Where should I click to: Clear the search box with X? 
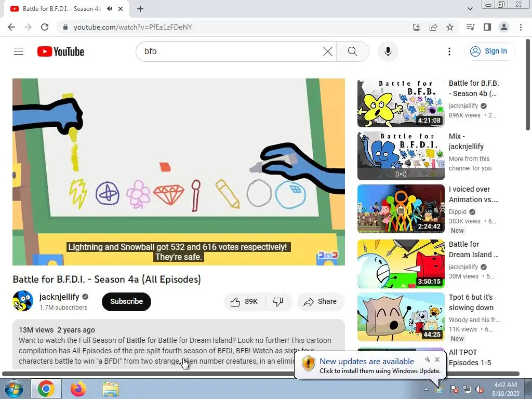coord(327,51)
